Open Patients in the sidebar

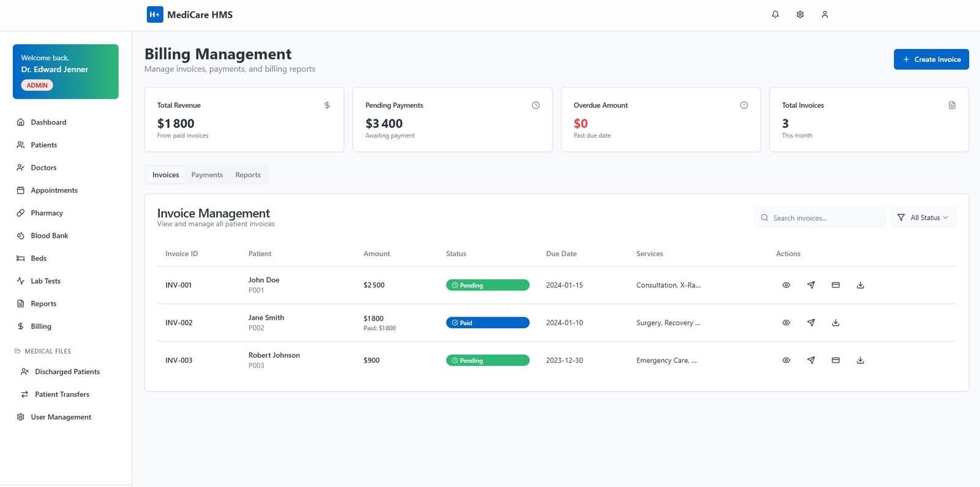click(66, 145)
